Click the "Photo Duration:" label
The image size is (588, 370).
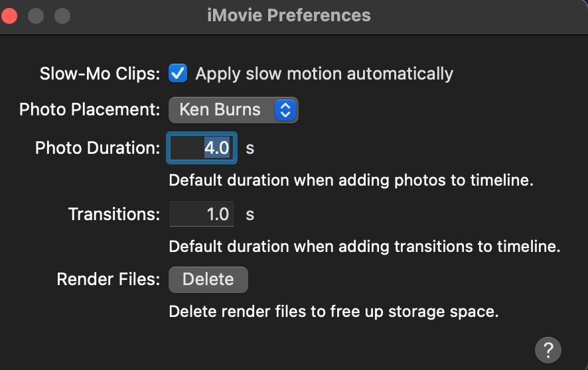click(x=98, y=148)
